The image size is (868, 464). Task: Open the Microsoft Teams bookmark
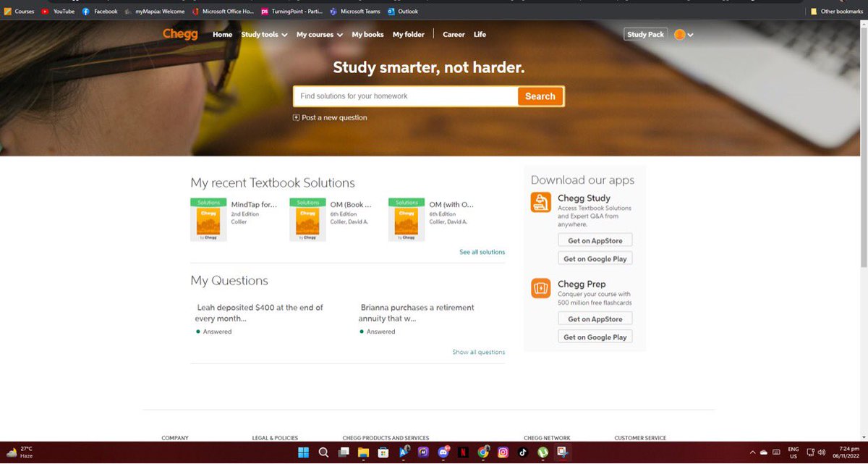pyautogui.click(x=355, y=12)
